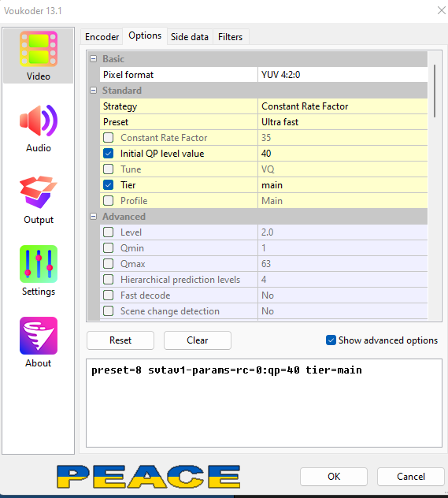Viewport: 448px width, 498px height.
Task: Open the Output section icon
Action: click(39, 192)
